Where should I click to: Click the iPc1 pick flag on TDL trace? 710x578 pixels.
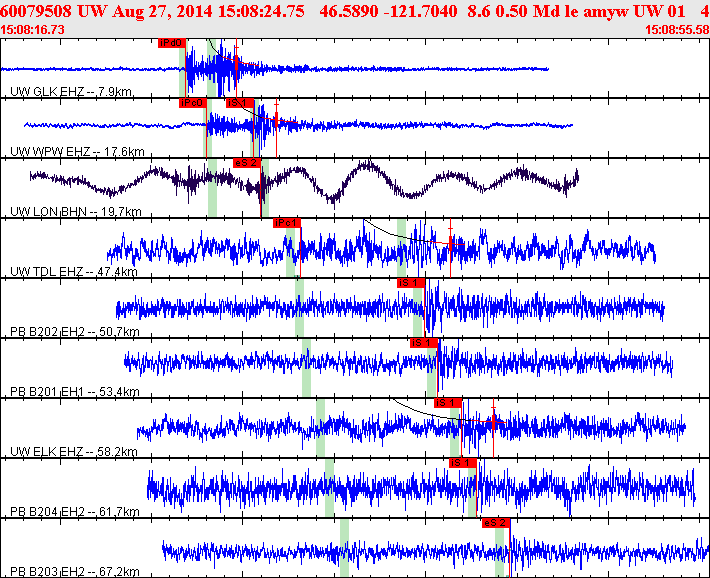tap(286, 222)
